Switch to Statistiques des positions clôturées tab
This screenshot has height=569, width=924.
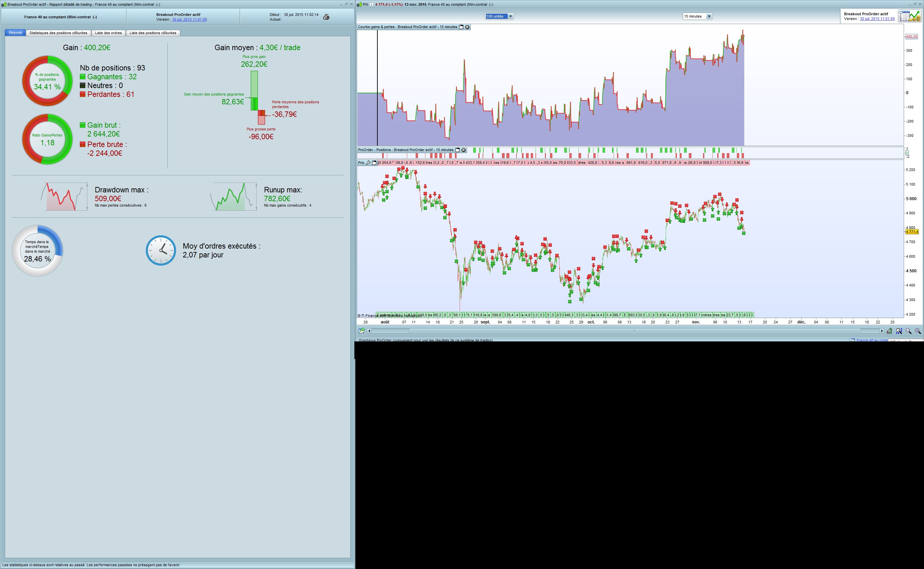pyautogui.click(x=58, y=33)
